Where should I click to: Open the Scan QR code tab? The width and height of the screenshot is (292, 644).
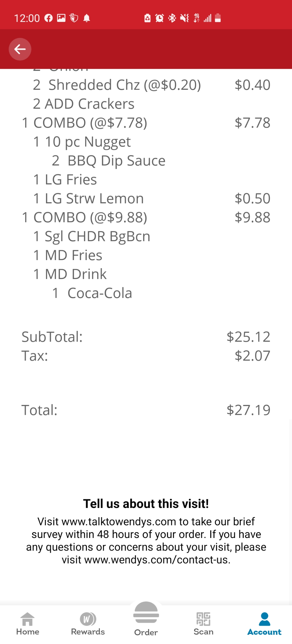click(x=203, y=623)
